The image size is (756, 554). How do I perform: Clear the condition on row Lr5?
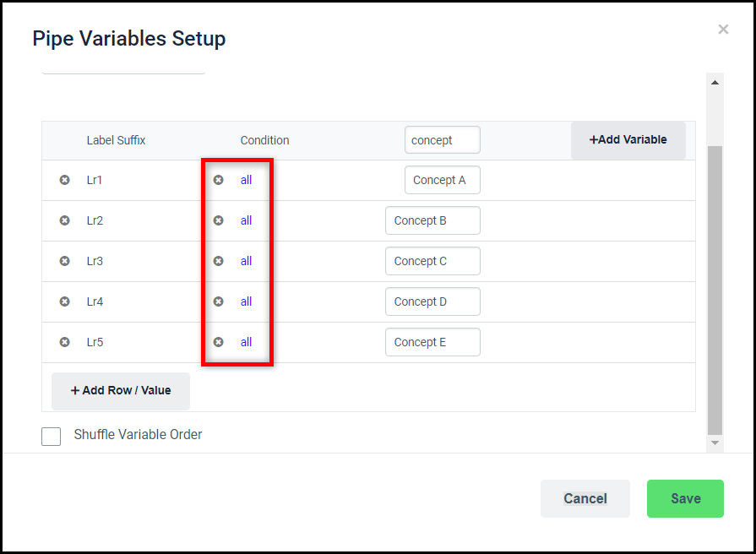click(x=219, y=342)
